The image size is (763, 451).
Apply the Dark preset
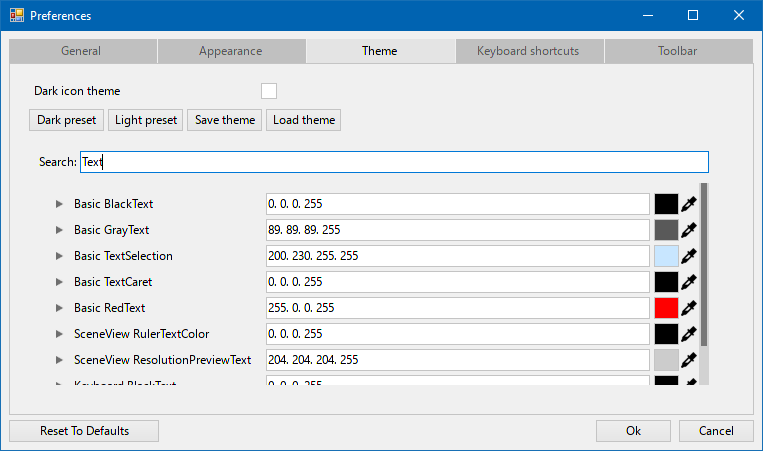click(x=67, y=120)
